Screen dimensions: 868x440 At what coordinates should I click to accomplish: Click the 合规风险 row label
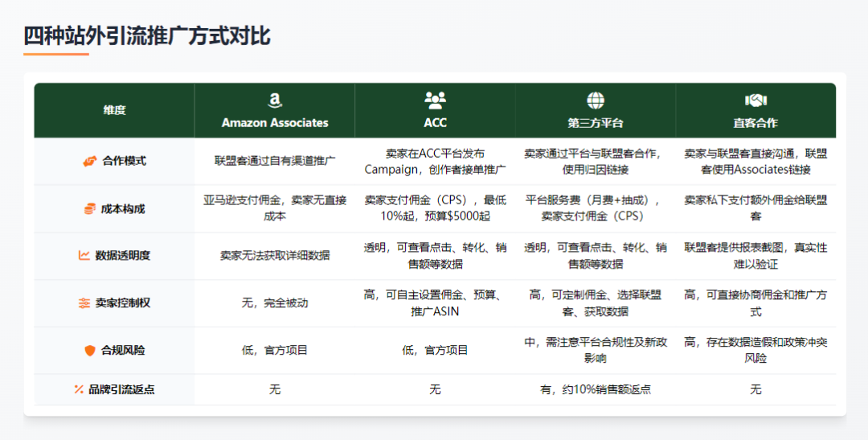click(123, 350)
